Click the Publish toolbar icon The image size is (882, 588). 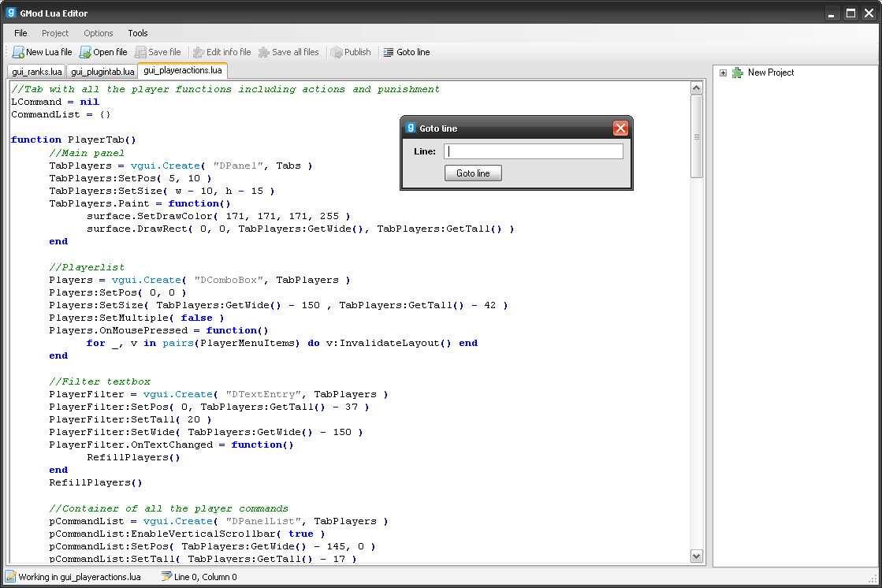click(337, 52)
